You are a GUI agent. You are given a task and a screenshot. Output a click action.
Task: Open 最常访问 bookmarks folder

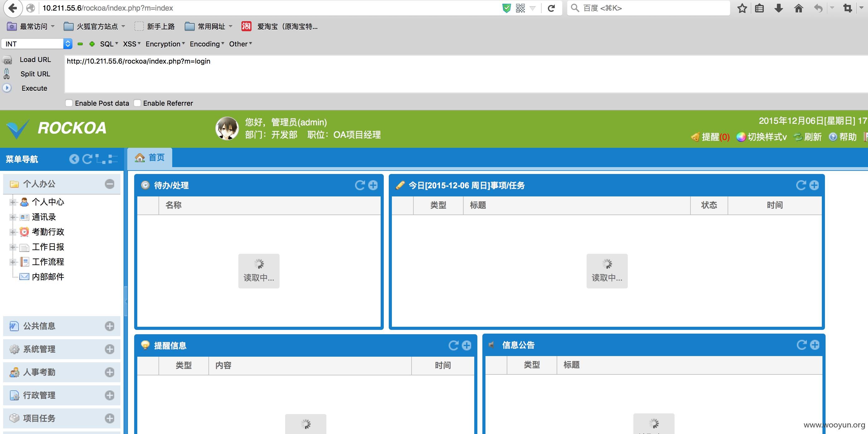coord(31,26)
